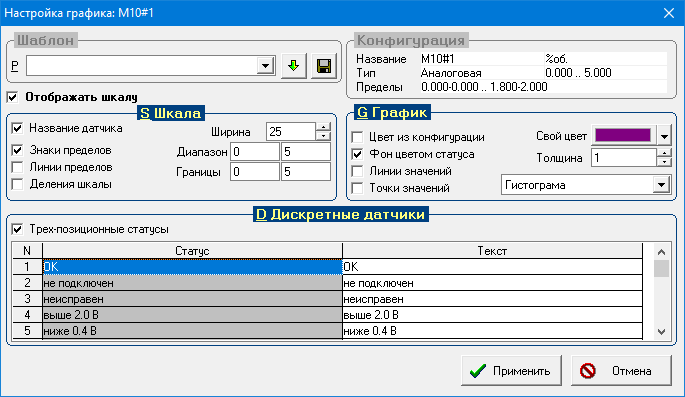Toggle Трех-позиционные статусы checkbox
This screenshot has height=397, width=685.
pyautogui.click(x=17, y=229)
